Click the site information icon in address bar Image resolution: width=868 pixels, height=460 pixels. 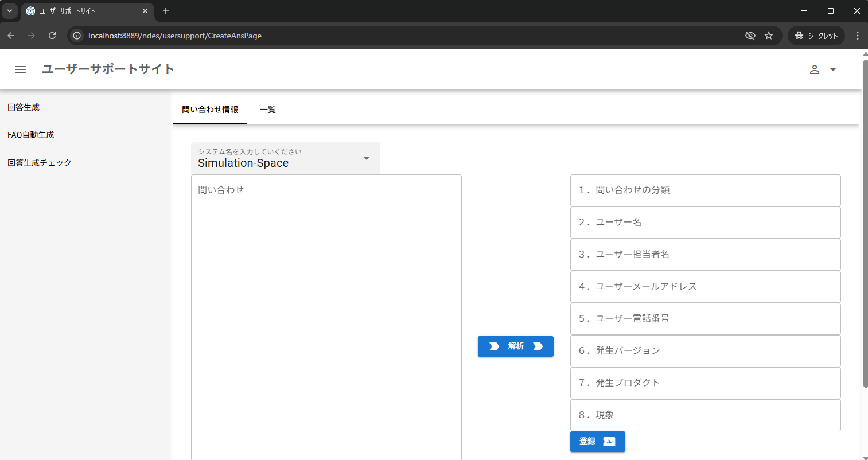coord(77,36)
